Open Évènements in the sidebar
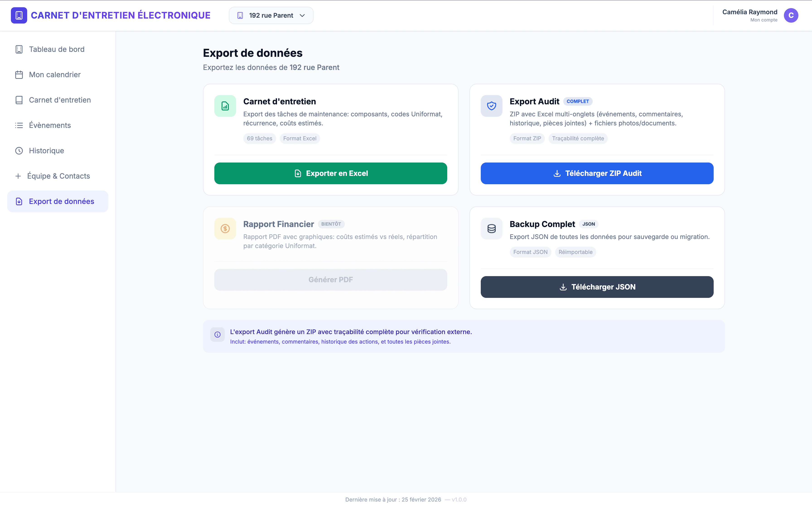The height and width of the screenshot is (507, 812). 50,125
